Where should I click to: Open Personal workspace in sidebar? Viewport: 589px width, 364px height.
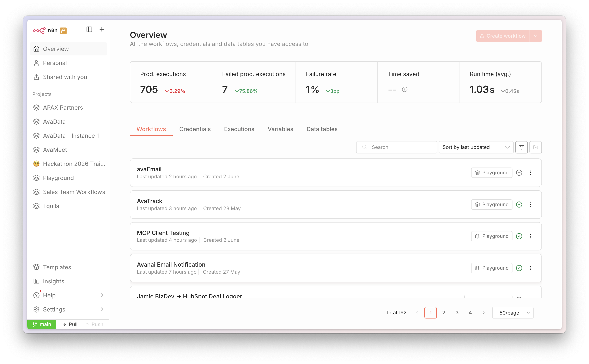pos(69,63)
